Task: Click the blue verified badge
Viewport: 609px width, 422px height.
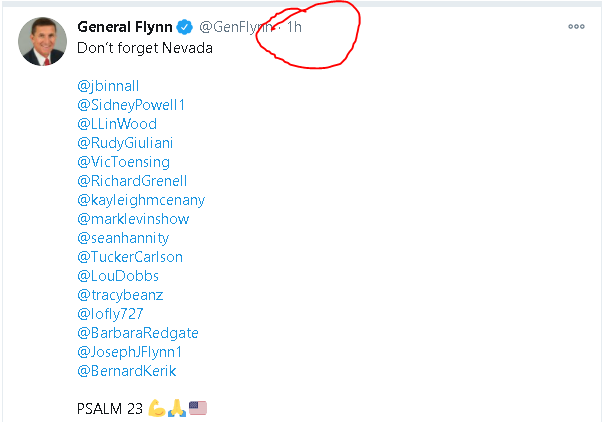Action: pos(184,27)
